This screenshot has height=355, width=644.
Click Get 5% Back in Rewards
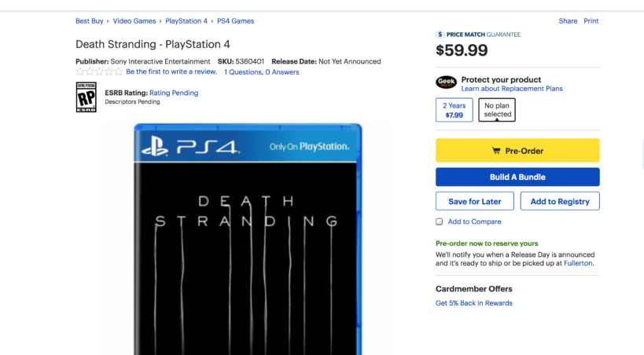pos(474,303)
